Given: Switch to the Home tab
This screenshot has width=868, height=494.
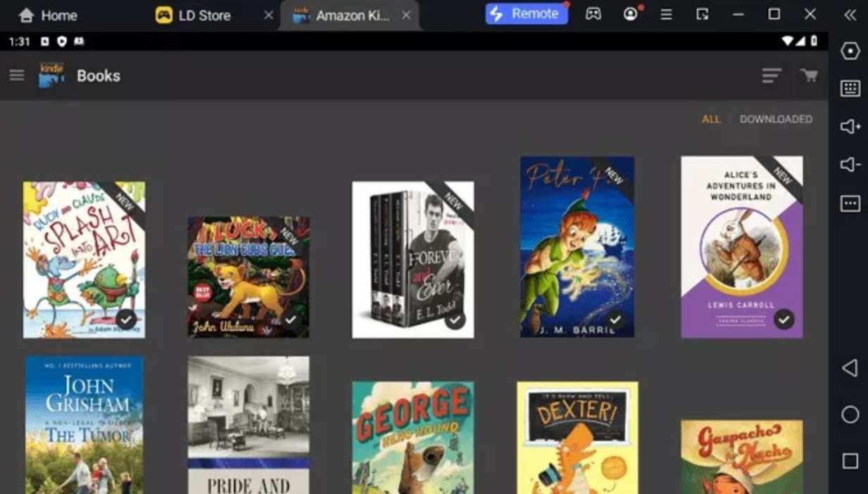Looking at the screenshot, I should coord(48,15).
